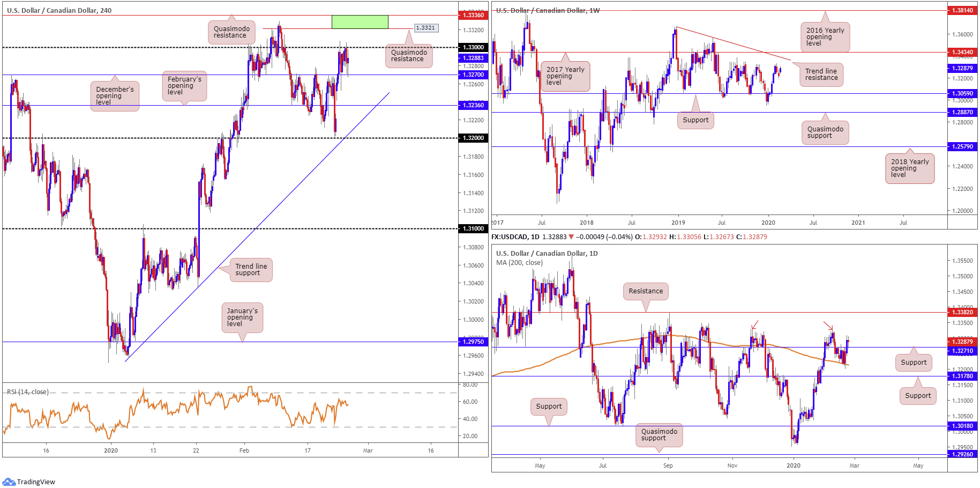This screenshot has width=980, height=488.
Task: Click the 1.32000 price level tag
Action: coord(473,138)
